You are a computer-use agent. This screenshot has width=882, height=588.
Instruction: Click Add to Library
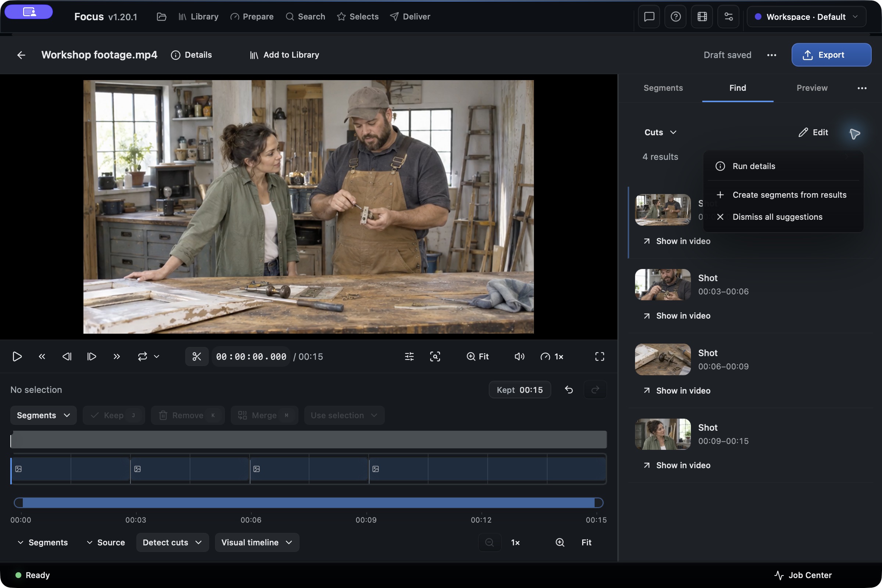point(284,55)
